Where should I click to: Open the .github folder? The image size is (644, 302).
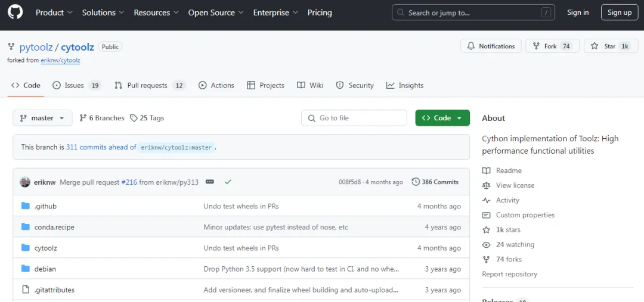tap(45, 206)
